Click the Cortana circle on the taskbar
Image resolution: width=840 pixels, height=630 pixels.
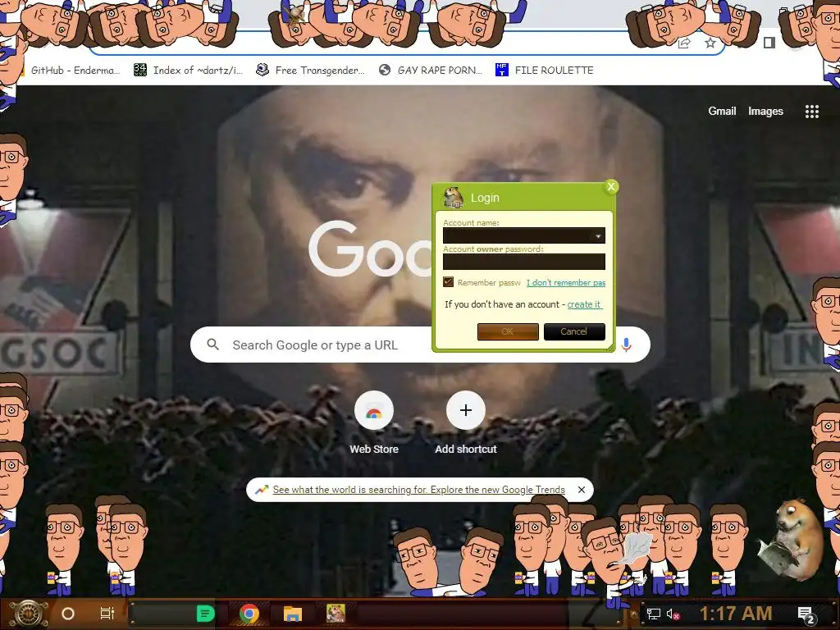point(68,614)
